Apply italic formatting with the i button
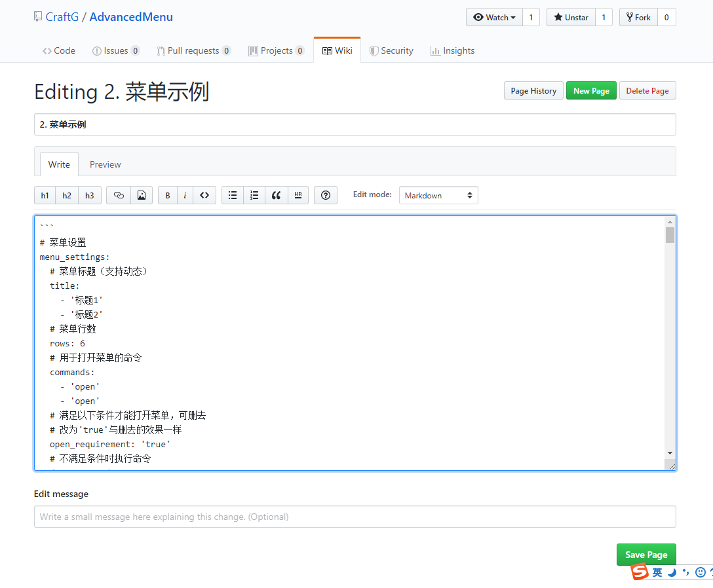Image resolution: width=713 pixels, height=588 pixels. click(185, 195)
